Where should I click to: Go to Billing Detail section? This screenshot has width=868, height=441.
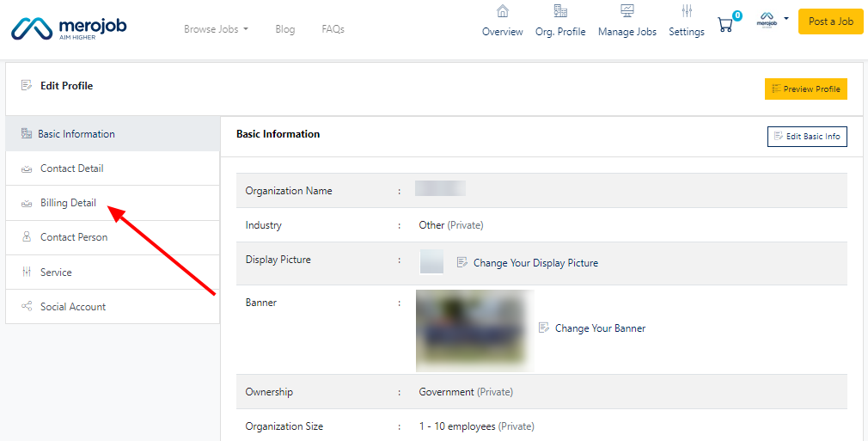coord(68,203)
